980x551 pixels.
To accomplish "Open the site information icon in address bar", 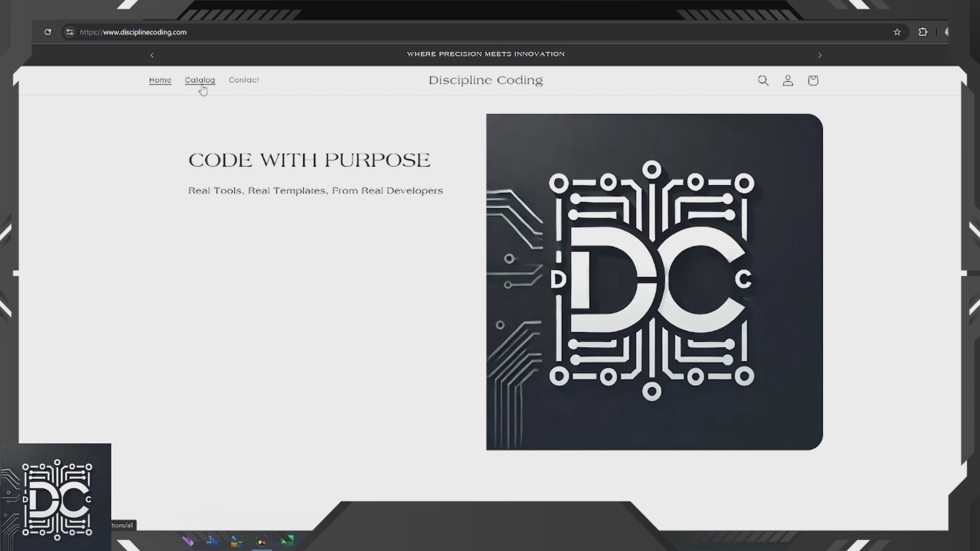I will [69, 32].
